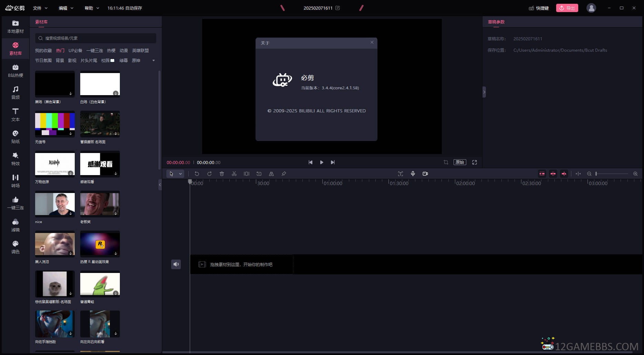Open the 滤镜 filters panel
Image resolution: width=644 pixels, height=355 pixels.
(x=15, y=225)
